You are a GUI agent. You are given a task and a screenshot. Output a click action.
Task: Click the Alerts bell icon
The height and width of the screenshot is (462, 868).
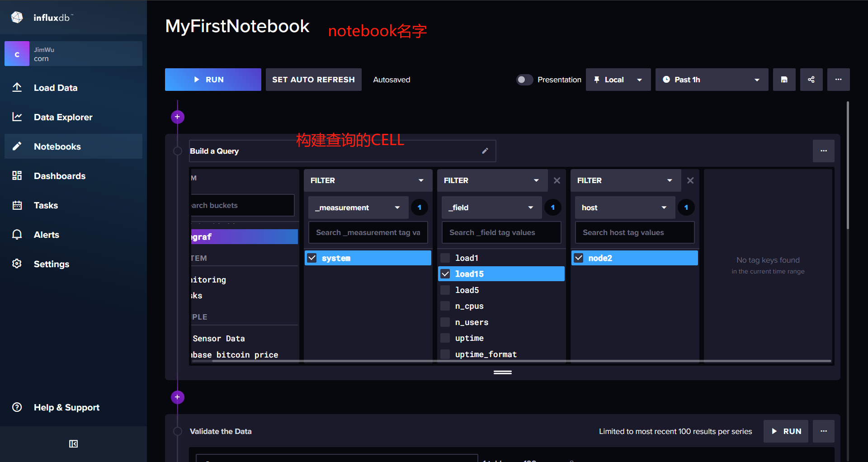click(17, 235)
